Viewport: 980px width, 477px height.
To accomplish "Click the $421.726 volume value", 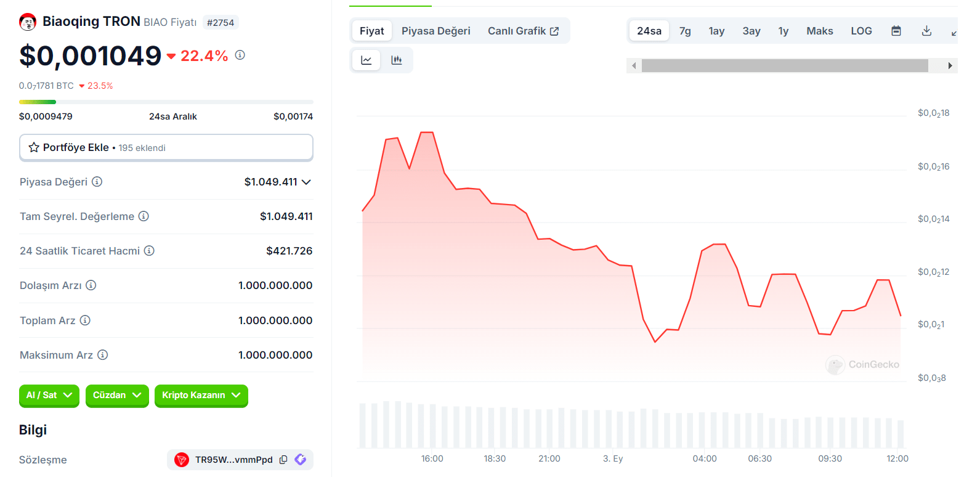I will coord(290,251).
